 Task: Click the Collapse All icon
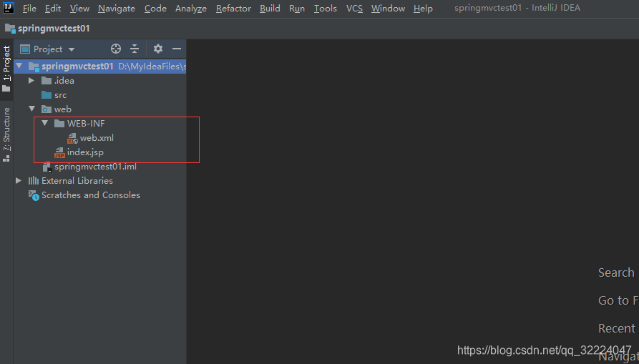[135, 49]
